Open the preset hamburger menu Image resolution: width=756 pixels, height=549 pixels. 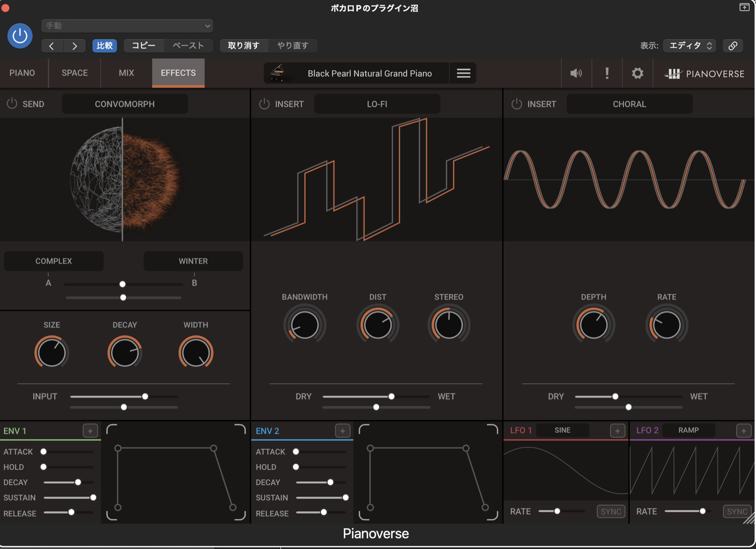coord(464,73)
